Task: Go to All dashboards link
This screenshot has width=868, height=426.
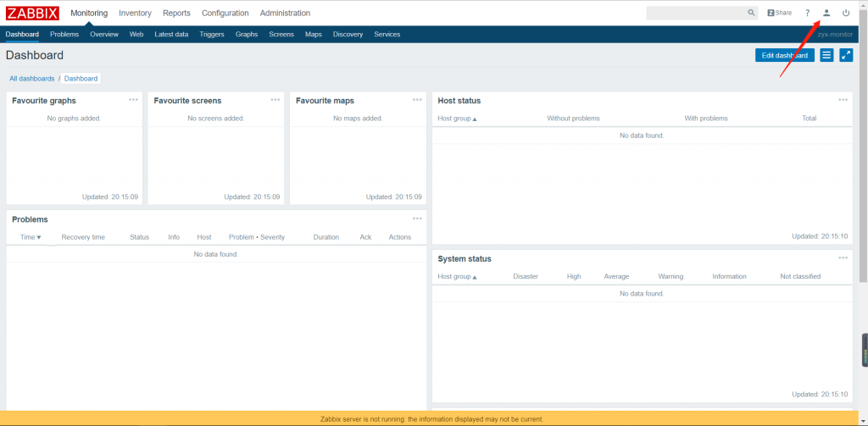Action: coord(31,79)
